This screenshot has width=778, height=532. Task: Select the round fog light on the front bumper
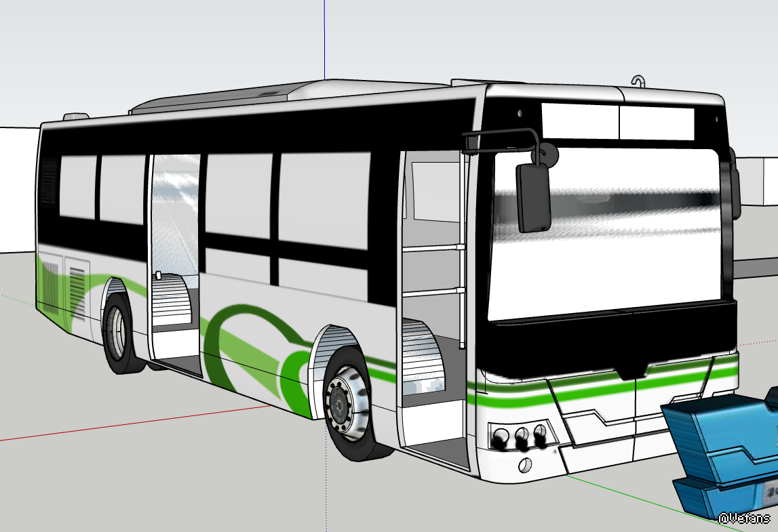click(x=524, y=465)
